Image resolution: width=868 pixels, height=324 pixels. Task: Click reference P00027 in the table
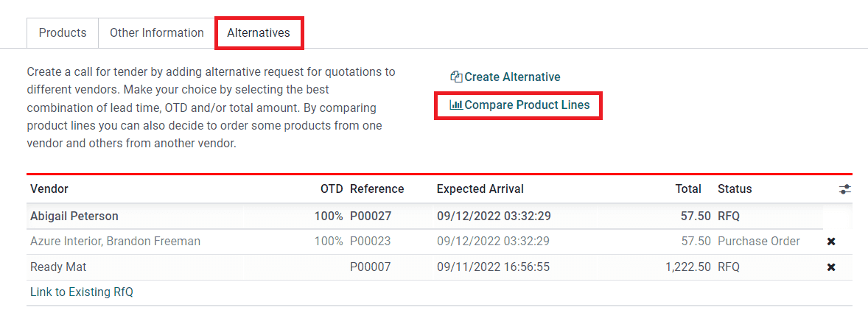(370, 216)
